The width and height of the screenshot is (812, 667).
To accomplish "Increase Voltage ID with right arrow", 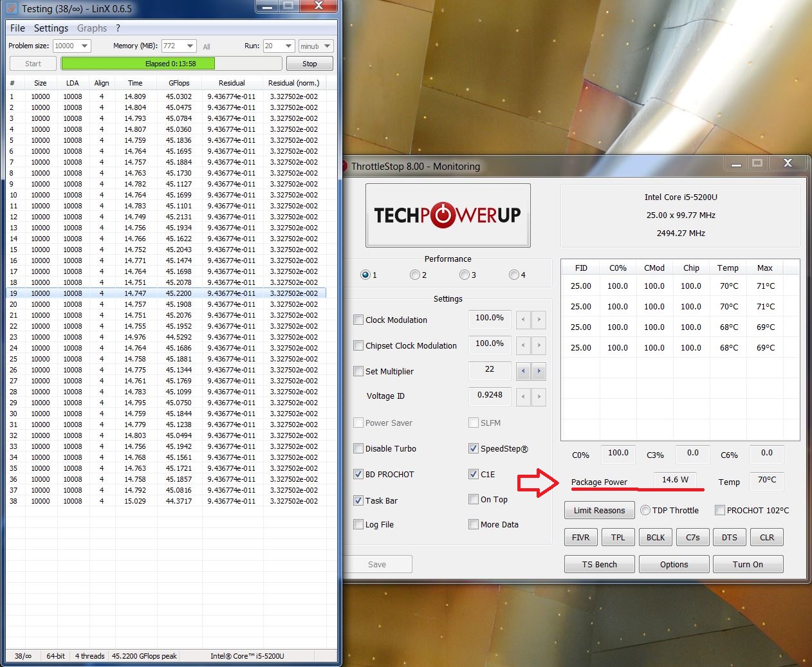I will [539, 397].
